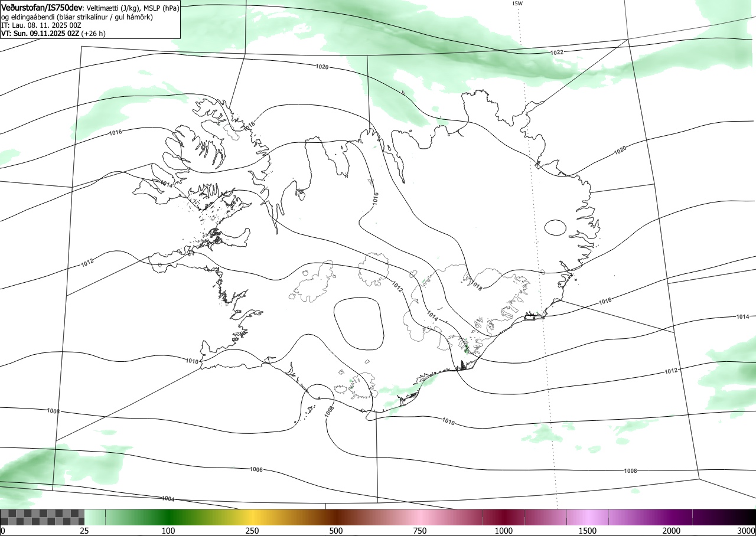Select the 'Veltimætti (J/kg), MSLP (hPa)' label
The width and height of the screenshot is (756, 536).
pyautogui.click(x=133, y=9)
